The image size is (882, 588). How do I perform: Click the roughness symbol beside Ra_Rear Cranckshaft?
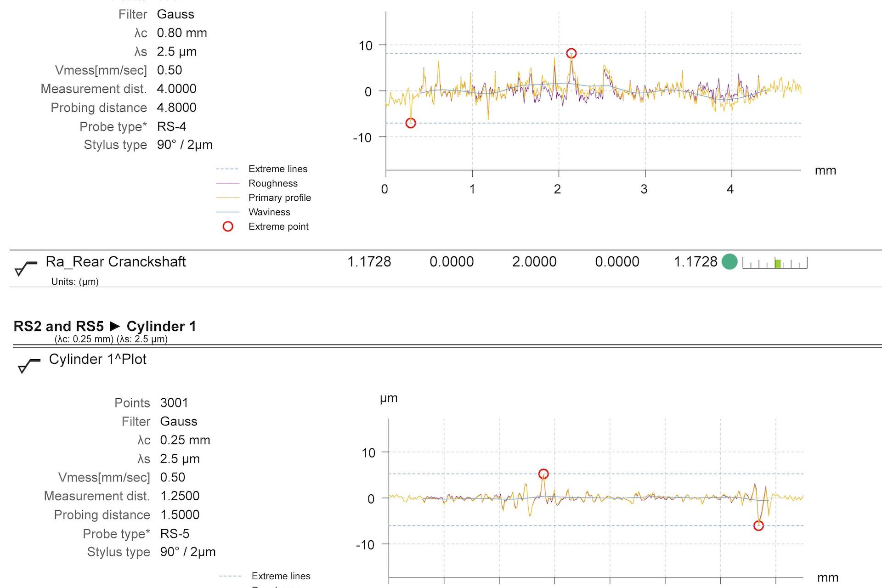(25, 268)
